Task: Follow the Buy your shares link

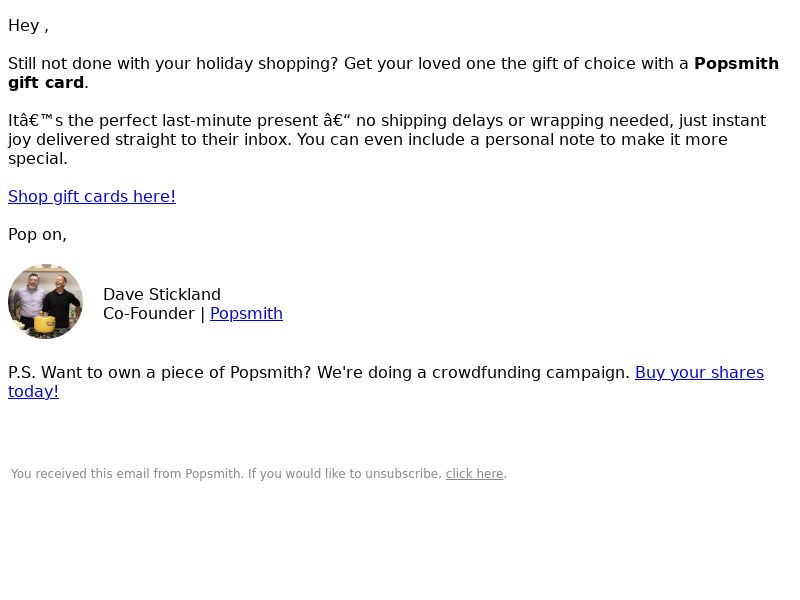Action: 699,372
